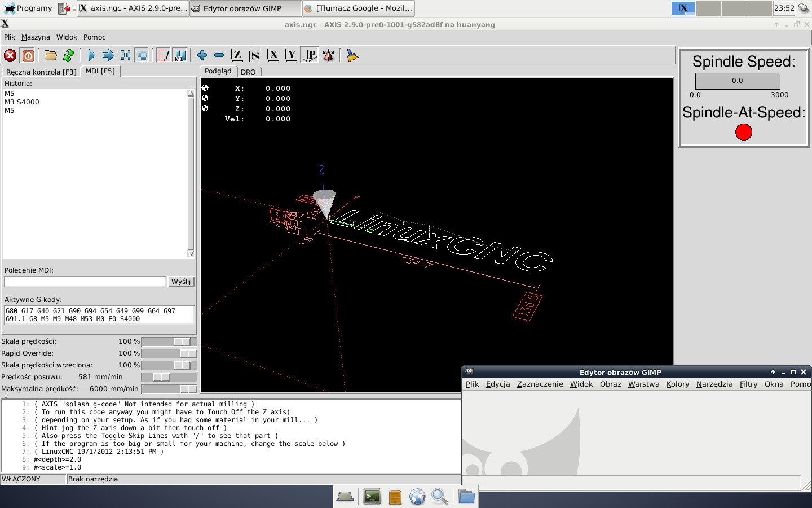
Task: Toggle optional pause M1
Action: (180, 55)
